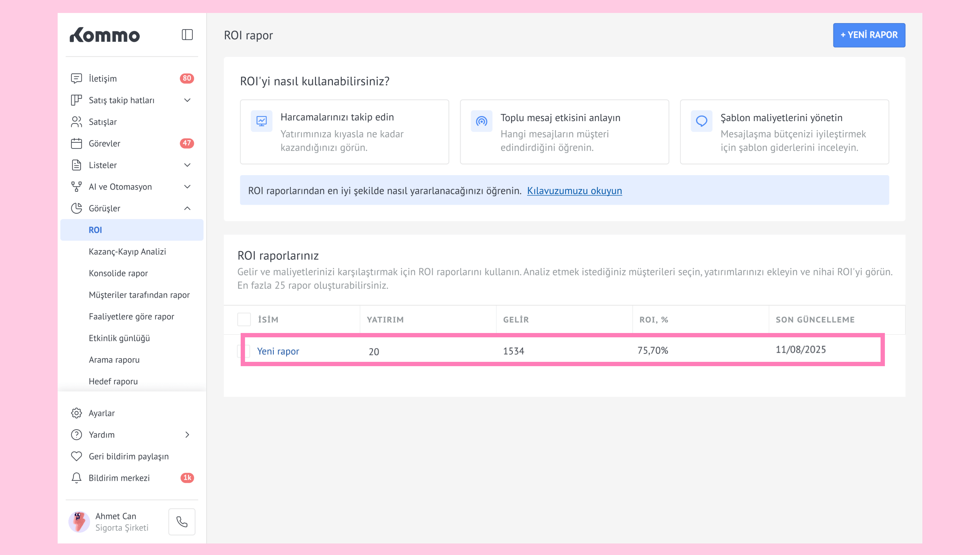Open the Yeni rapor report link

point(278,351)
